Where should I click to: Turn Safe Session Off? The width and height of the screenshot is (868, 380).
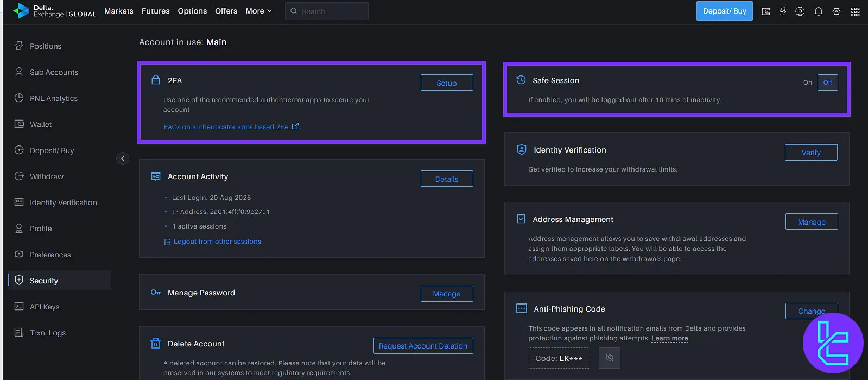[828, 83]
